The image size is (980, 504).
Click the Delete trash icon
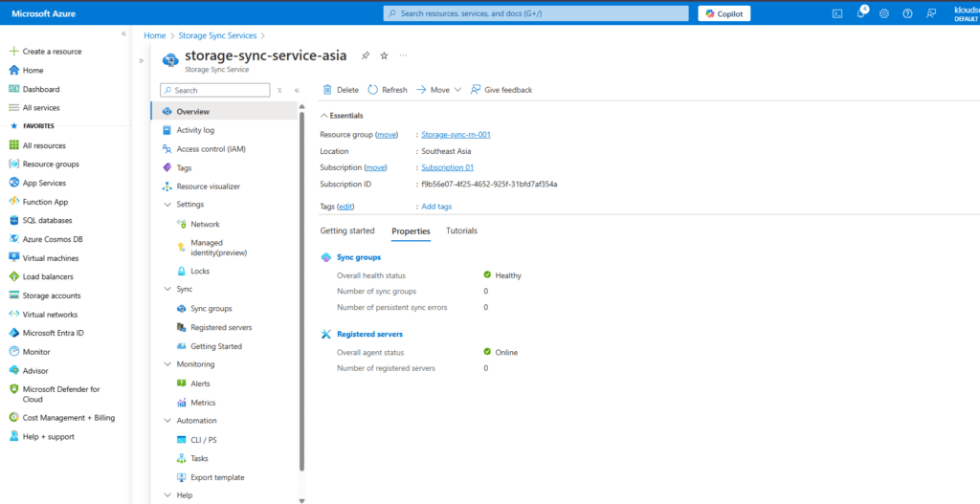pos(327,90)
